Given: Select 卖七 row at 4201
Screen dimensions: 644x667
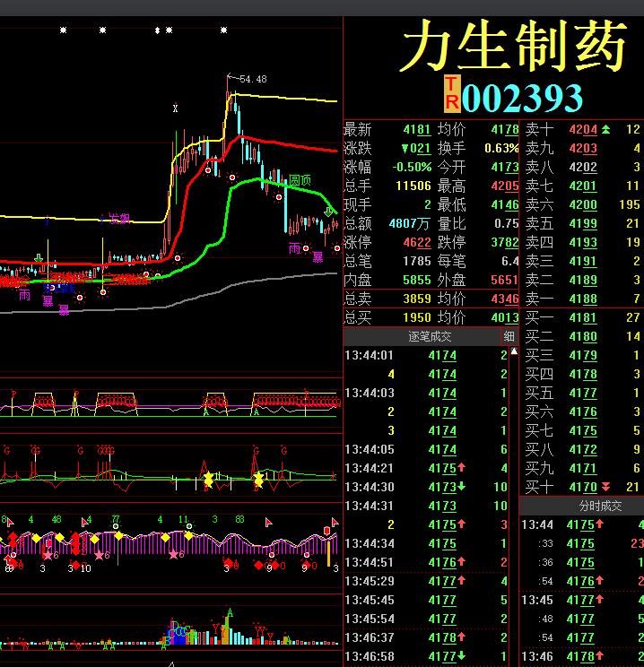Looking at the screenshot, I should (x=582, y=186).
